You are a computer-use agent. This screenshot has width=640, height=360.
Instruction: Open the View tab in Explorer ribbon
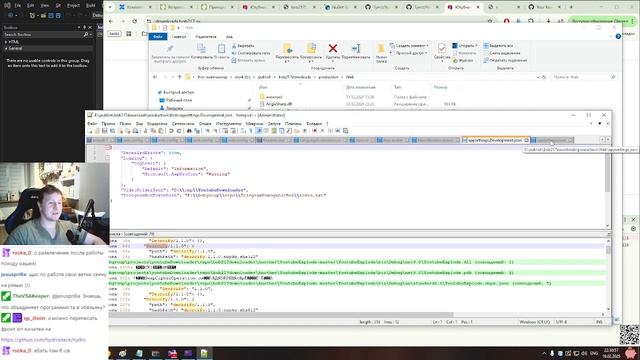(x=229, y=37)
